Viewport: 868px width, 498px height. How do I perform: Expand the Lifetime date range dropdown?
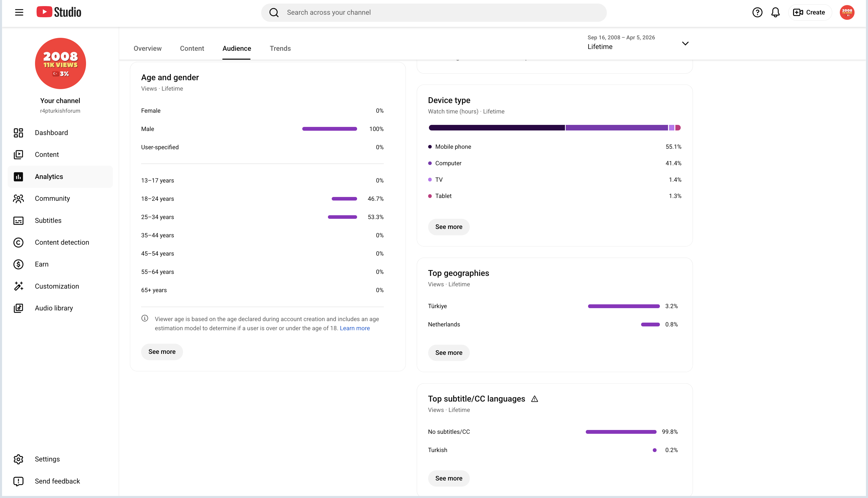click(x=638, y=43)
